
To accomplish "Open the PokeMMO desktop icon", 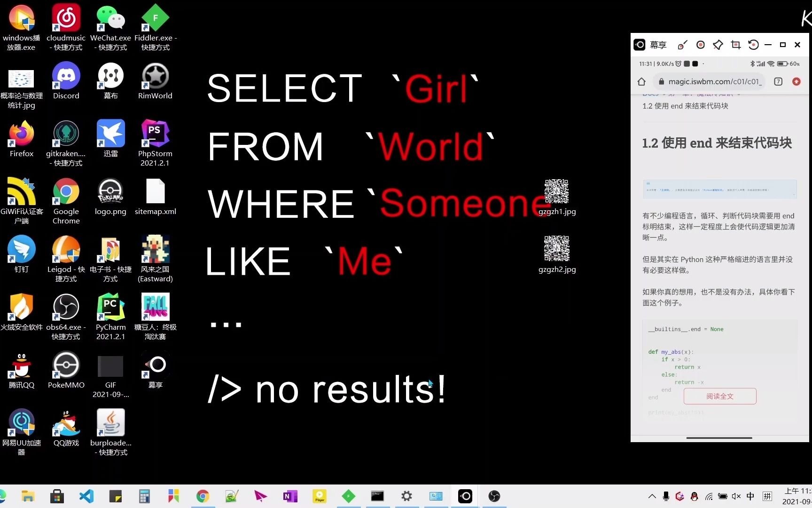I will tap(66, 370).
